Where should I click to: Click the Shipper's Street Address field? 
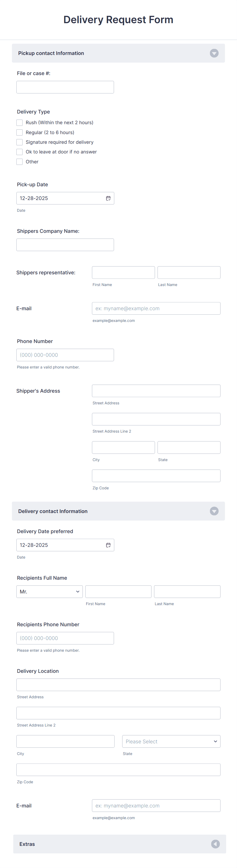(x=156, y=391)
